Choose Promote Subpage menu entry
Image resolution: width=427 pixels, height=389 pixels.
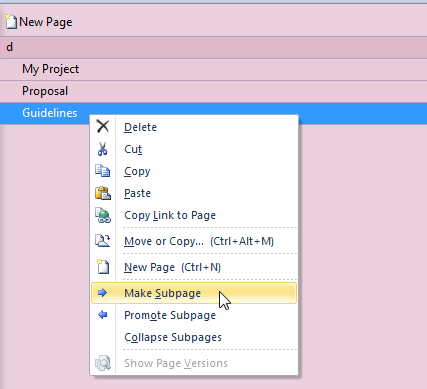[x=194, y=315]
